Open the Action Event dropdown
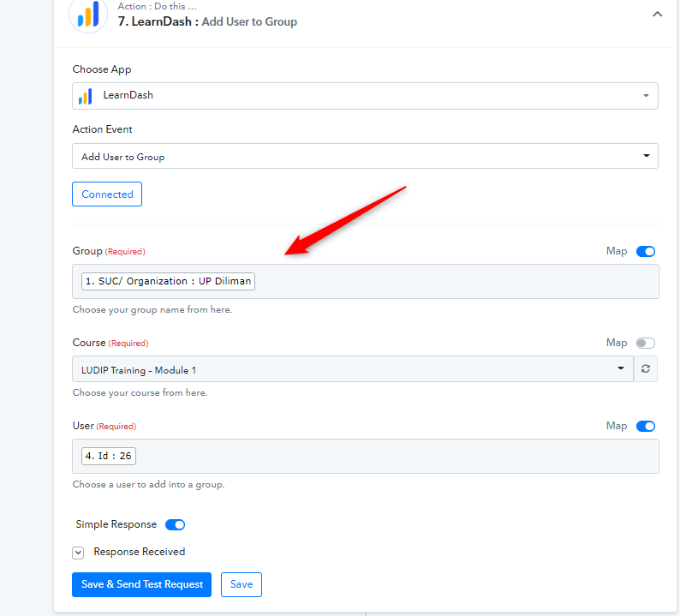This screenshot has height=616, width=680. (365, 156)
